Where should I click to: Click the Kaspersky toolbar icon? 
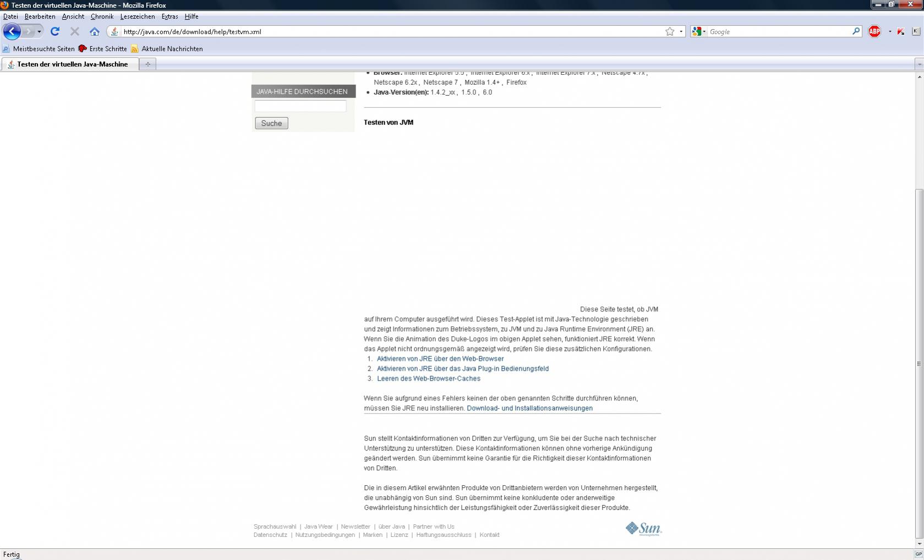901,31
